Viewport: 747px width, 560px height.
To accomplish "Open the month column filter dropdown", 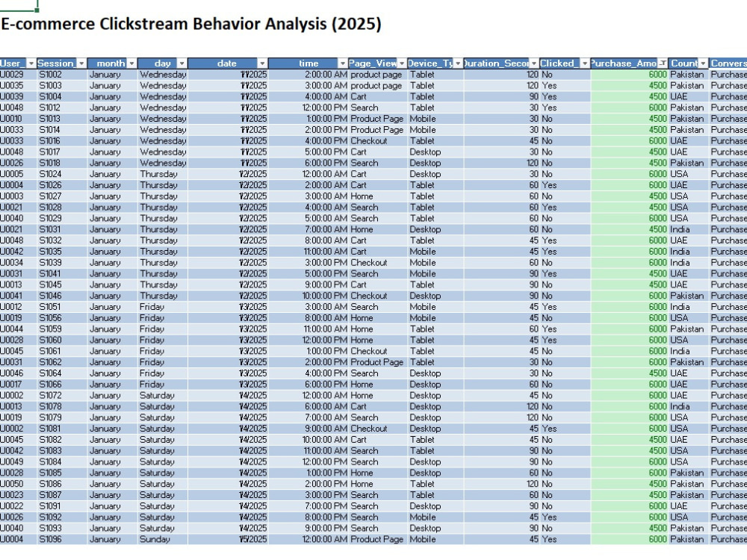I will (131, 63).
